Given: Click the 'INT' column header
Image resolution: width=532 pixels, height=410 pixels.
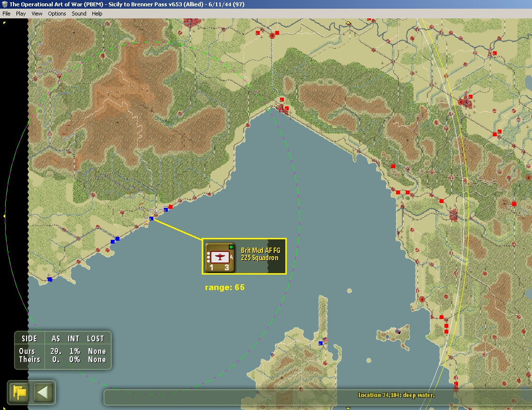Looking at the screenshot, I should coord(74,338).
